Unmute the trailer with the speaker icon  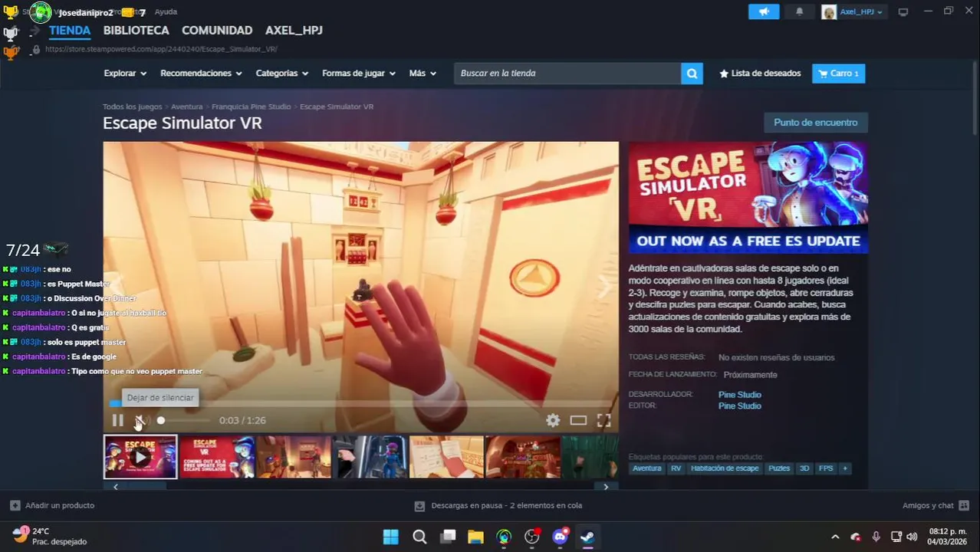click(140, 420)
